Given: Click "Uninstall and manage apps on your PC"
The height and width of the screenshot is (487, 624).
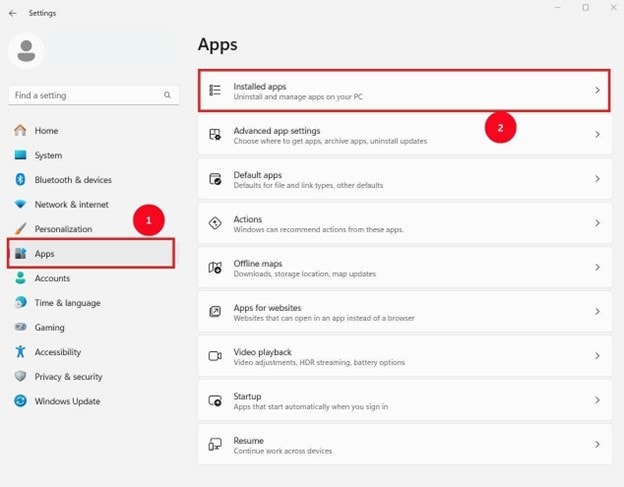Looking at the screenshot, I should (298, 97).
